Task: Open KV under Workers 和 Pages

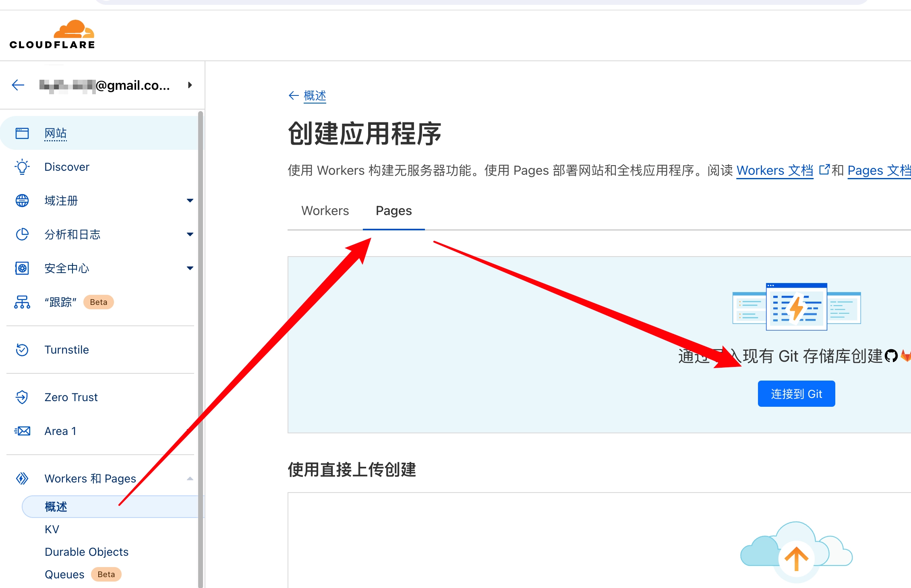Action: pyautogui.click(x=52, y=529)
